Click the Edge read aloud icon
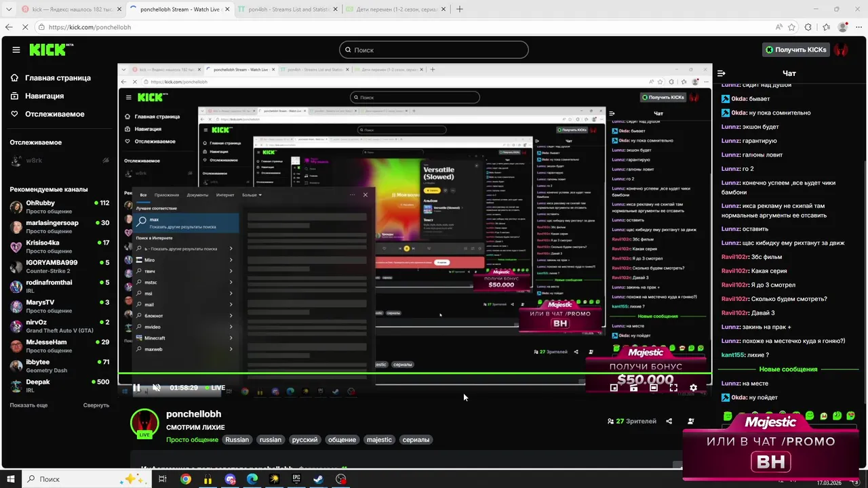This screenshot has width=868, height=488. pos(779,27)
